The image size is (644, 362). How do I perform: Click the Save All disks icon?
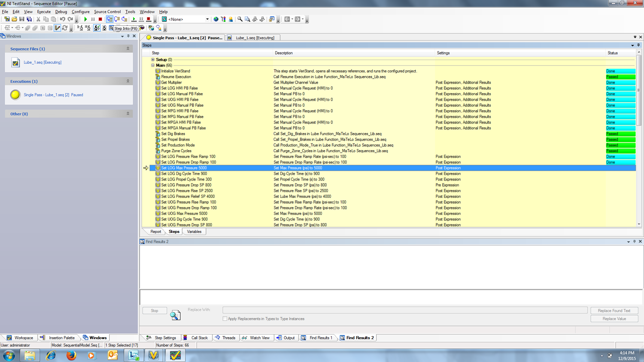click(x=29, y=19)
